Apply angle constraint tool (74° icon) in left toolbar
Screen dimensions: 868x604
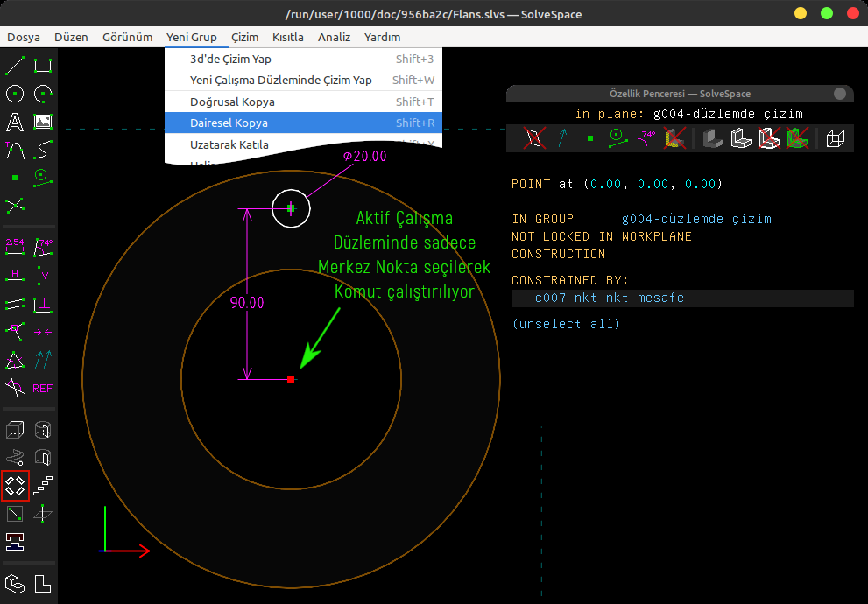43,247
